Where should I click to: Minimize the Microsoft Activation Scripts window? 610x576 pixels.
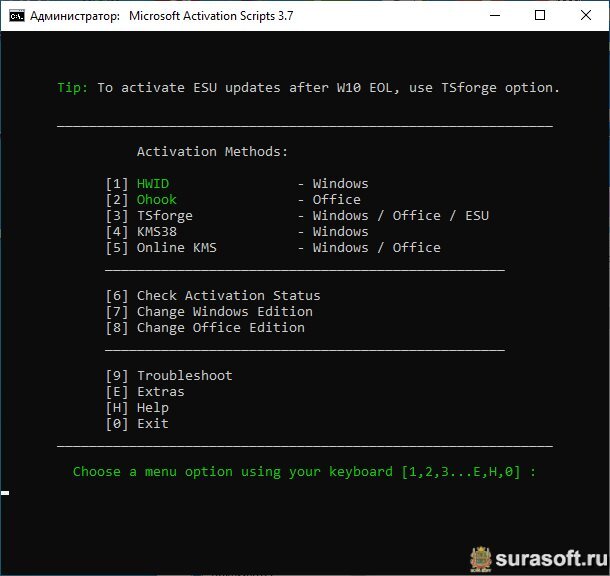pos(495,16)
